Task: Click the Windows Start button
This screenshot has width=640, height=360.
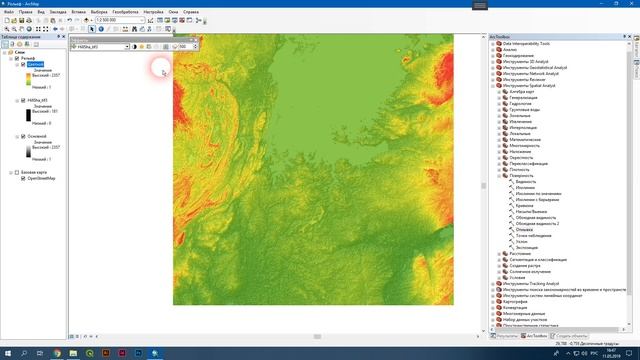Action: point(8,353)
